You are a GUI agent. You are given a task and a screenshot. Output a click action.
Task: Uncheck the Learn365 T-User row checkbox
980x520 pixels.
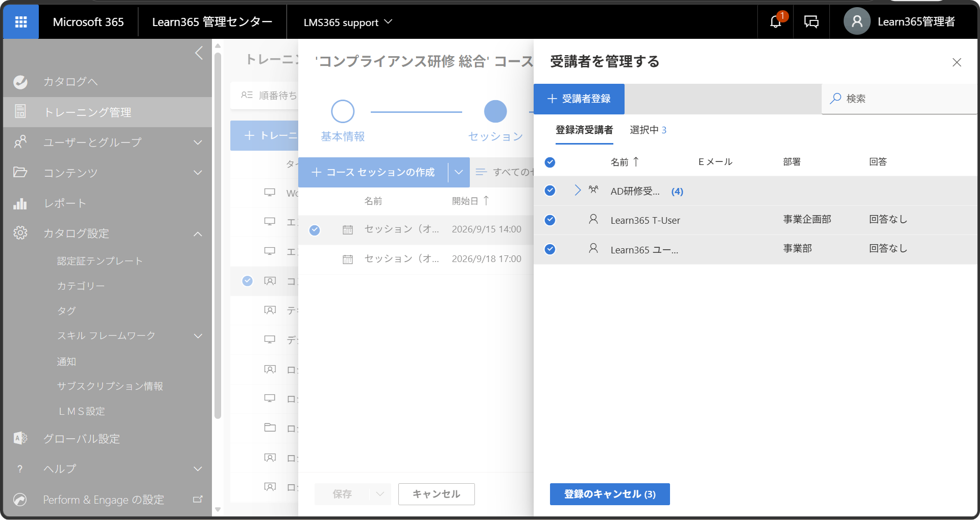550,220
